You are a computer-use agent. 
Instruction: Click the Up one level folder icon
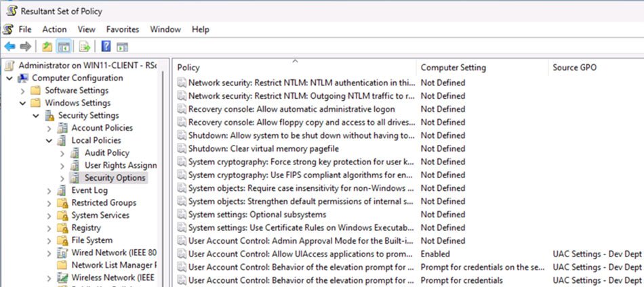(x=47, y=47)
